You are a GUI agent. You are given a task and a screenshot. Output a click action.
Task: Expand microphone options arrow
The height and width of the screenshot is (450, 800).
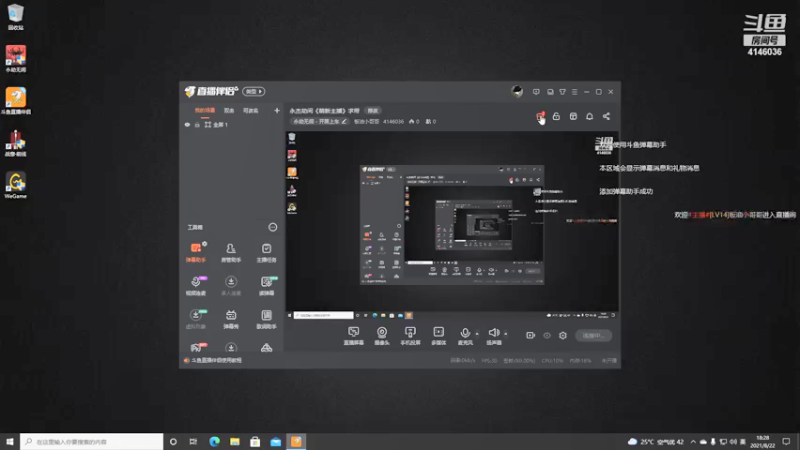tap(477, 334)
